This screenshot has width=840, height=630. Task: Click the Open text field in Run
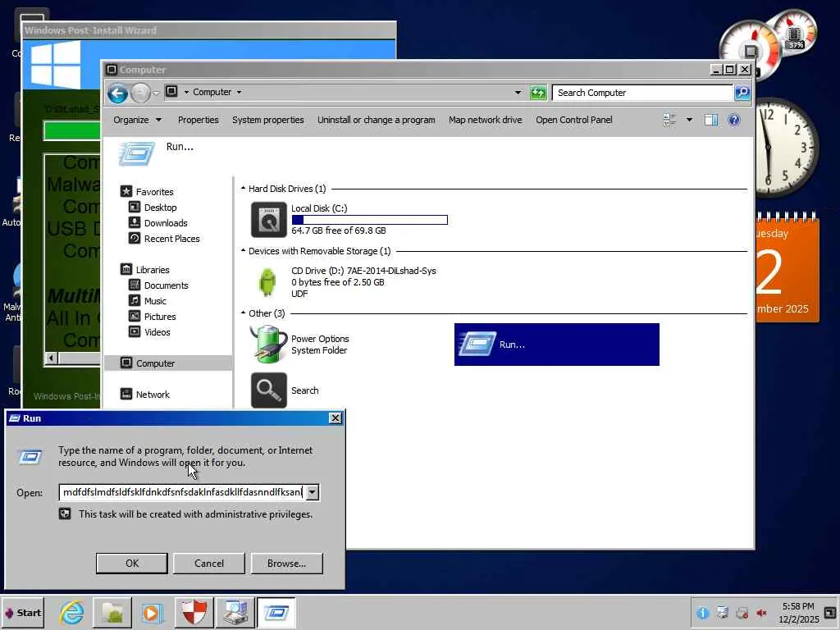pos(182,492)
